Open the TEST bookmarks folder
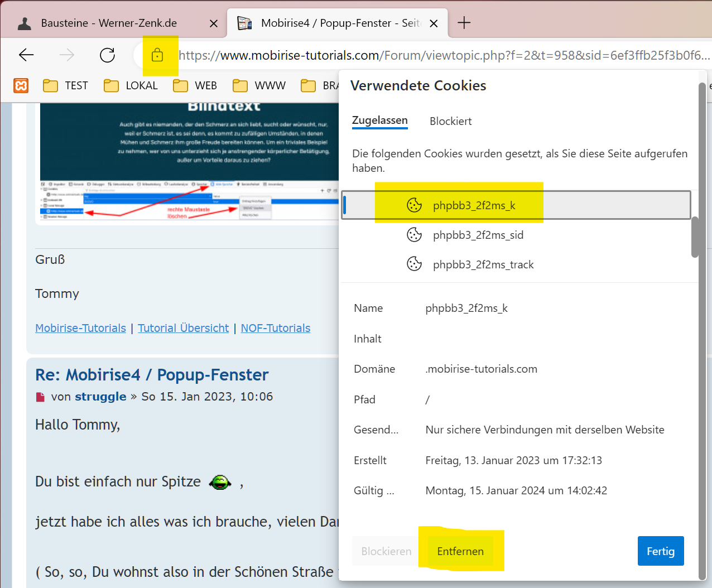 [x=66, y=85]
